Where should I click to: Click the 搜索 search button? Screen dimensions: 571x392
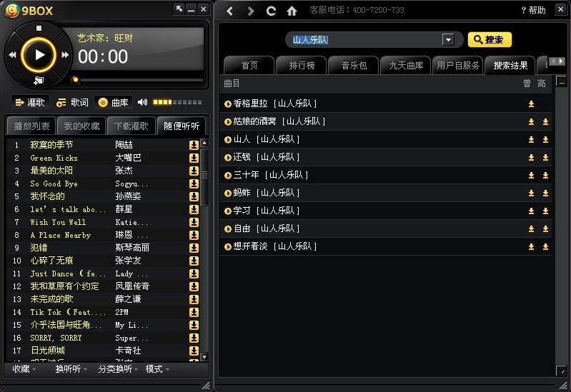(x=490, y=40)
